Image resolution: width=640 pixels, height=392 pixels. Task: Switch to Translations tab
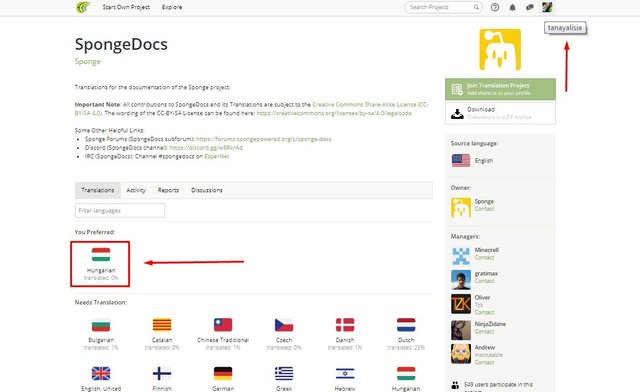(98, 190)
